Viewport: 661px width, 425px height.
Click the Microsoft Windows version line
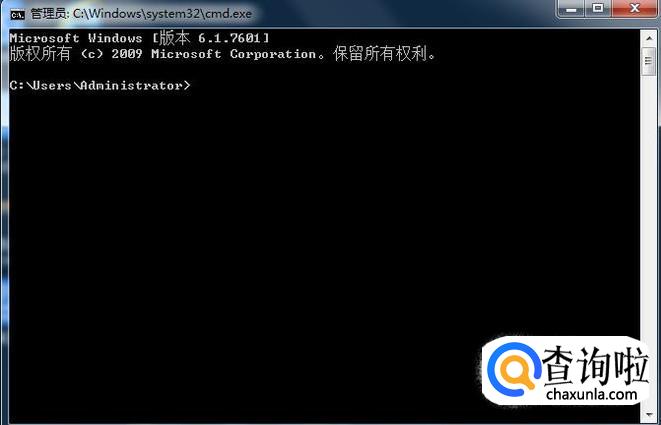[139, 38]
